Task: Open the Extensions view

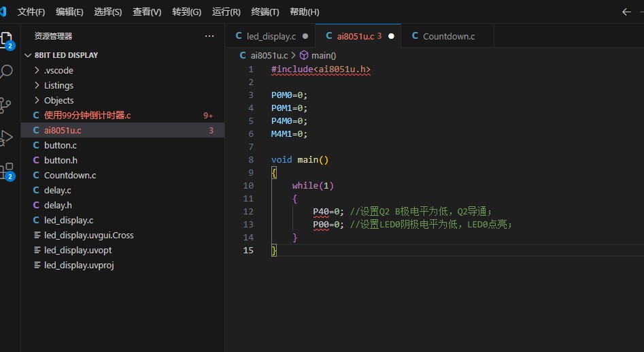Action: [x=7, y=171]
